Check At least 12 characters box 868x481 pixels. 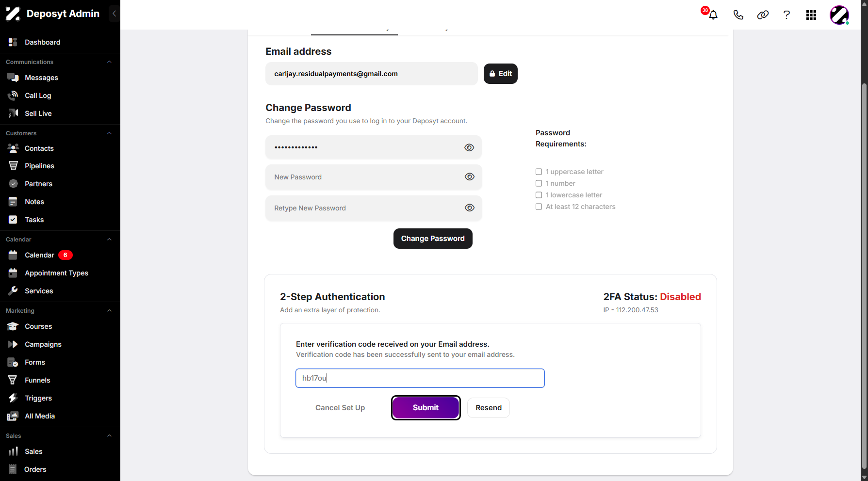point(539,207)
